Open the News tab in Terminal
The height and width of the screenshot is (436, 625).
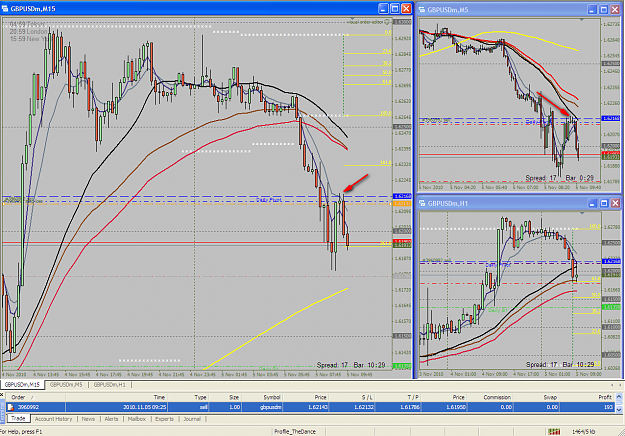click(x=88, y=419)
